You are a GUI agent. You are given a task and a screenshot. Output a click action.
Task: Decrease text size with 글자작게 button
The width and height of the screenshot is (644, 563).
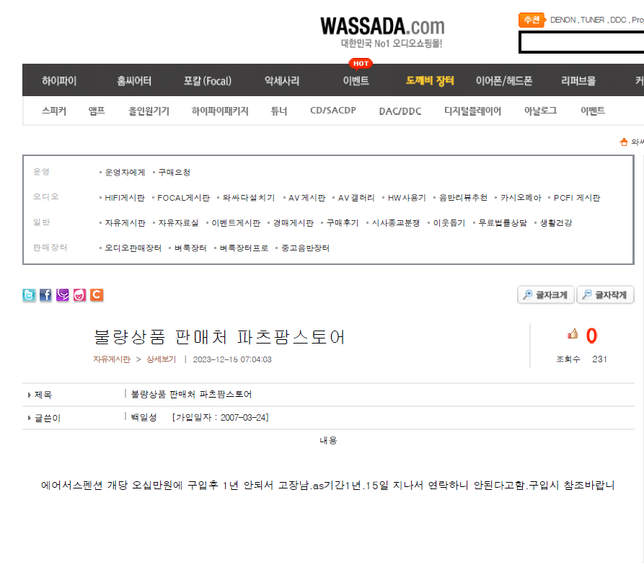coord(605,295)
